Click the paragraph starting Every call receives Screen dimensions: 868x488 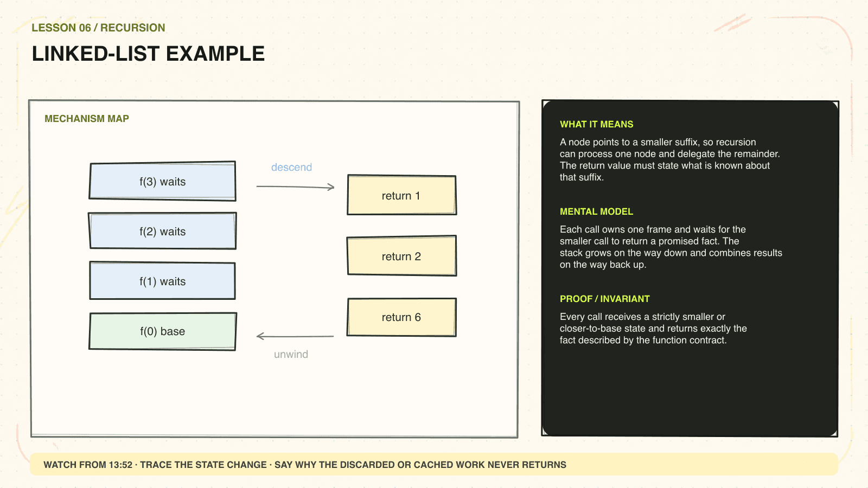click(653, 328)
